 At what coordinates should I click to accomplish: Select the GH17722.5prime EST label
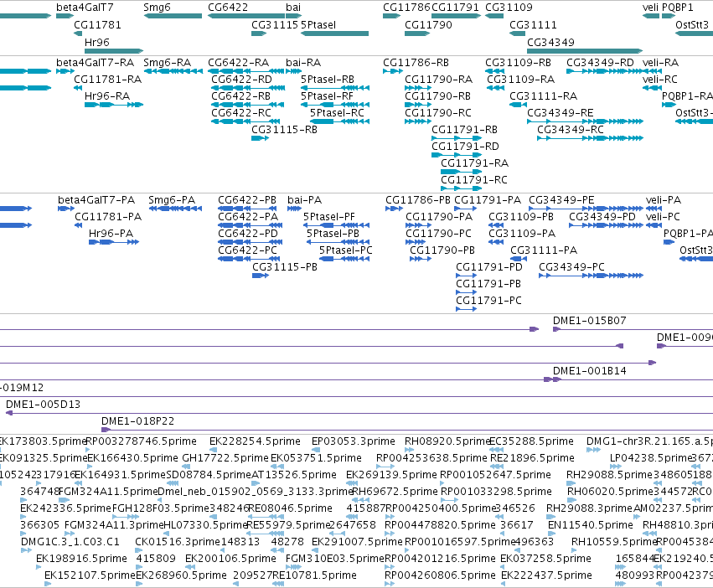coord(226,458)
